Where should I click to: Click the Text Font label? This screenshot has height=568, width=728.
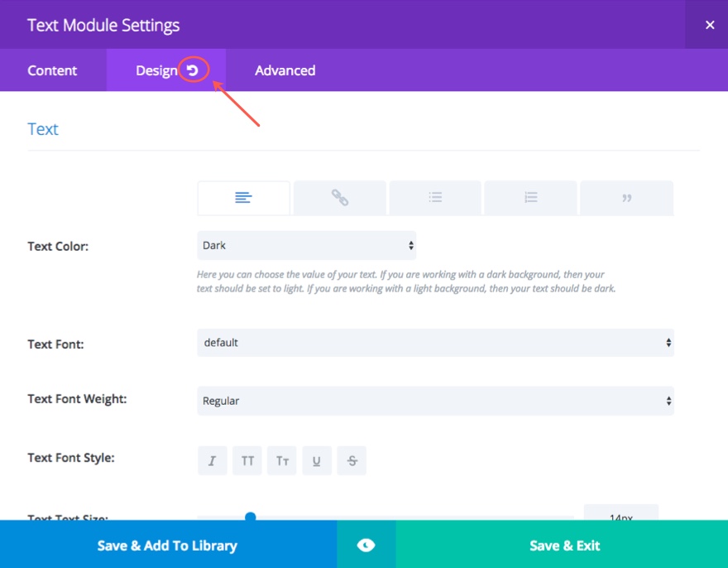55,344
